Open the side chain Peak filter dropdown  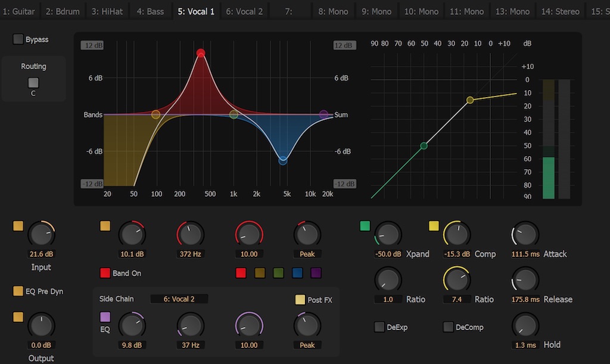[x=307, y=345]
